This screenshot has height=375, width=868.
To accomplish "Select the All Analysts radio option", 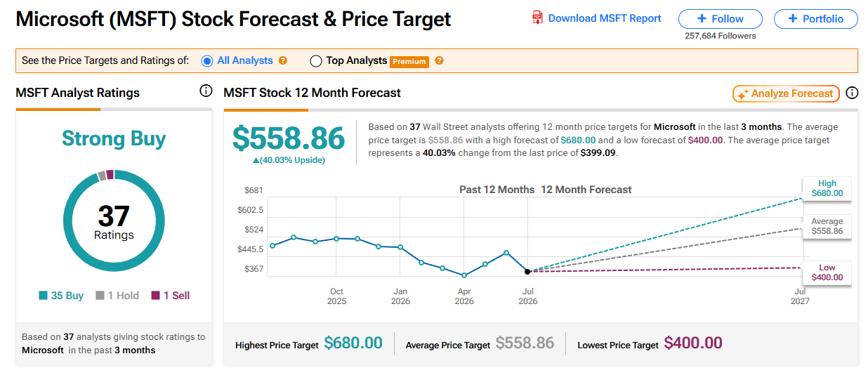I will [x=207, y=61].
